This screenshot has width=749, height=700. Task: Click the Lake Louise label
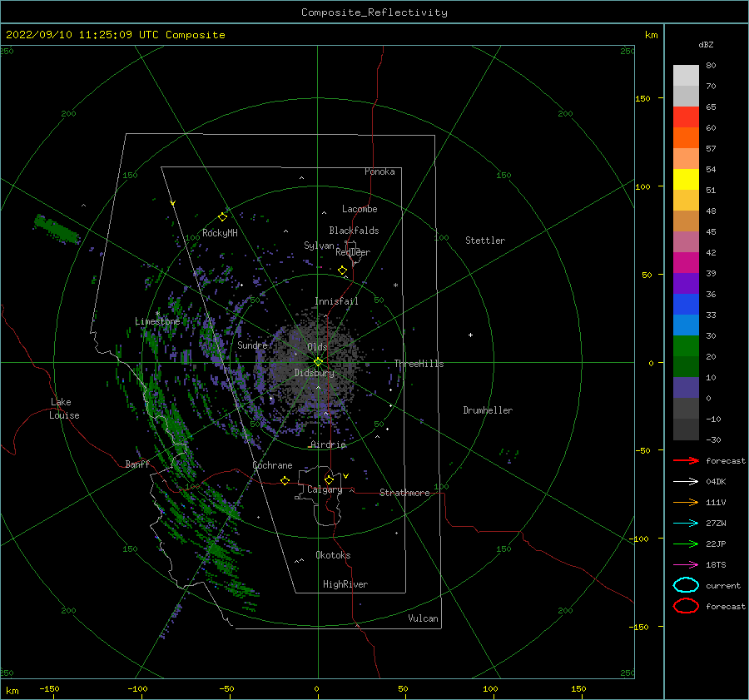[x=64, y=409]
